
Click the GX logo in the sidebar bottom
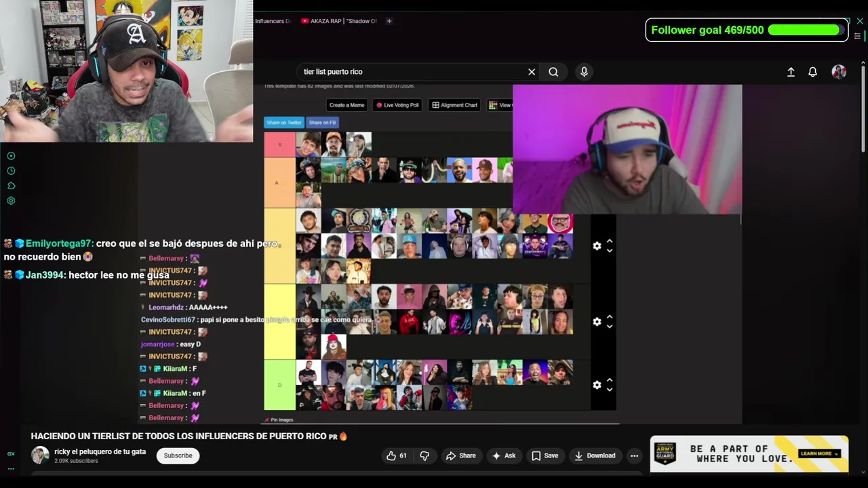(11, 453)
